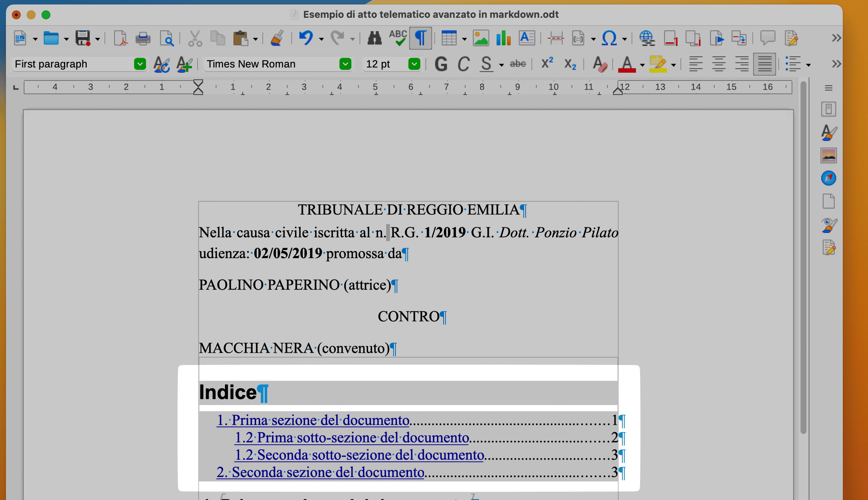Image resolution: width=868 pixels, height=500 pixels.
Task: Toggle italic C button
Action: (x=463, y=64)
